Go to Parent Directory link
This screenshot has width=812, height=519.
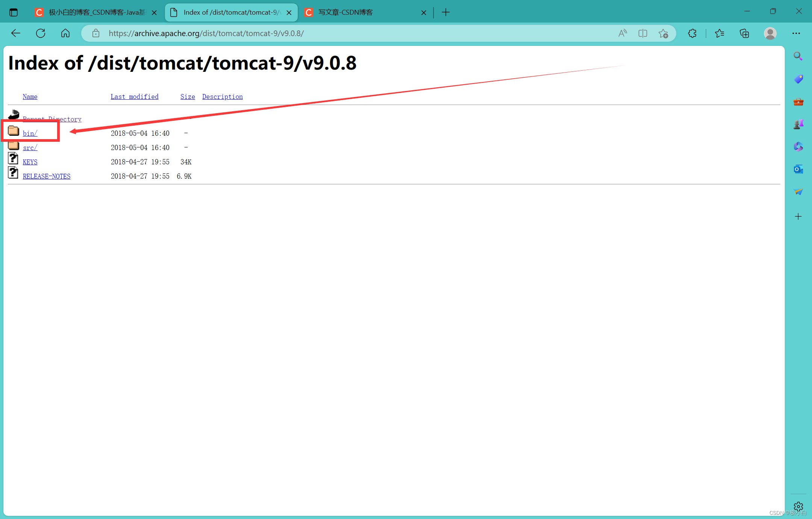(x=52, y=119)
